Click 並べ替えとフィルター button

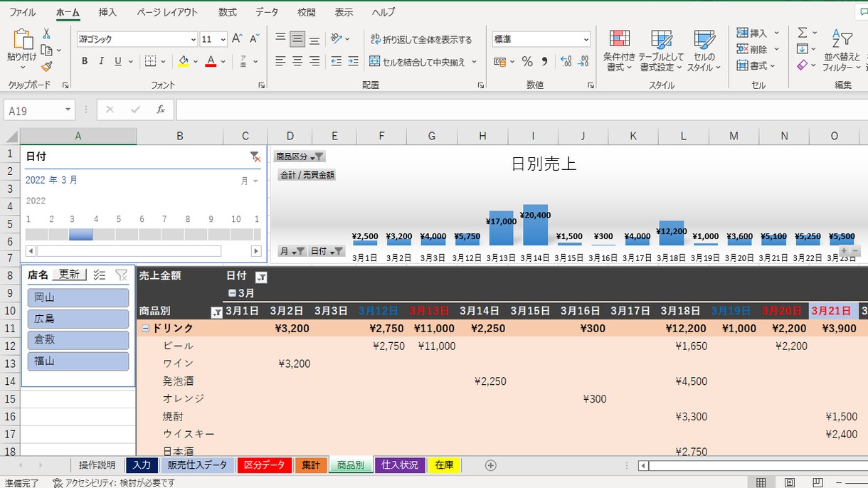tap(842, 51)
